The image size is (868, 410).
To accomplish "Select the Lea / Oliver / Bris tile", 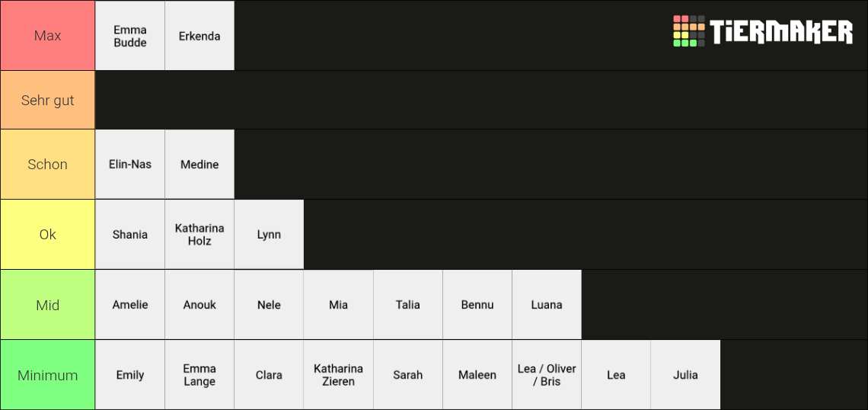I will tap(547, 375).
